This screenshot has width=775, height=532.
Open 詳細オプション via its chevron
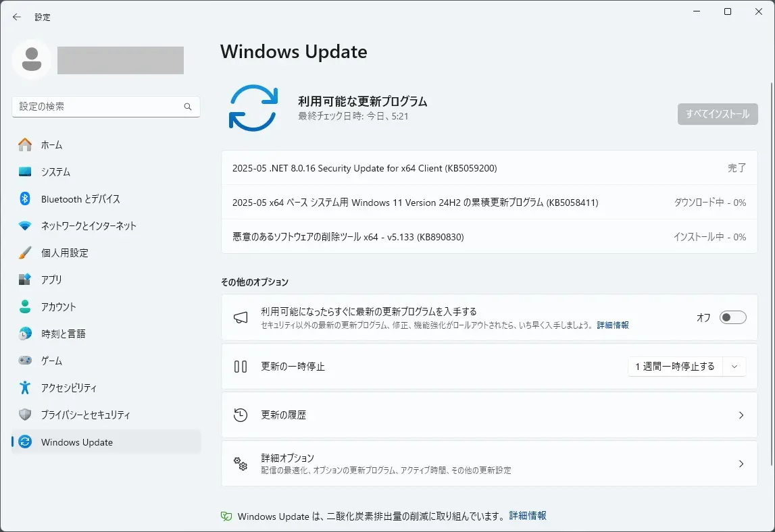[x=741, y=463]
